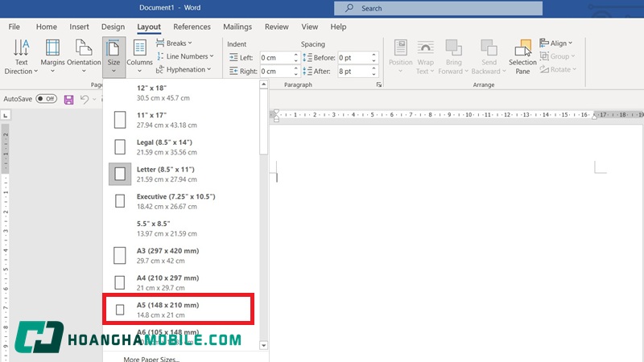Choose A4 (210 x 297 mm) paper size
Viewport: 644px width, 362px height.
point(177,282)
